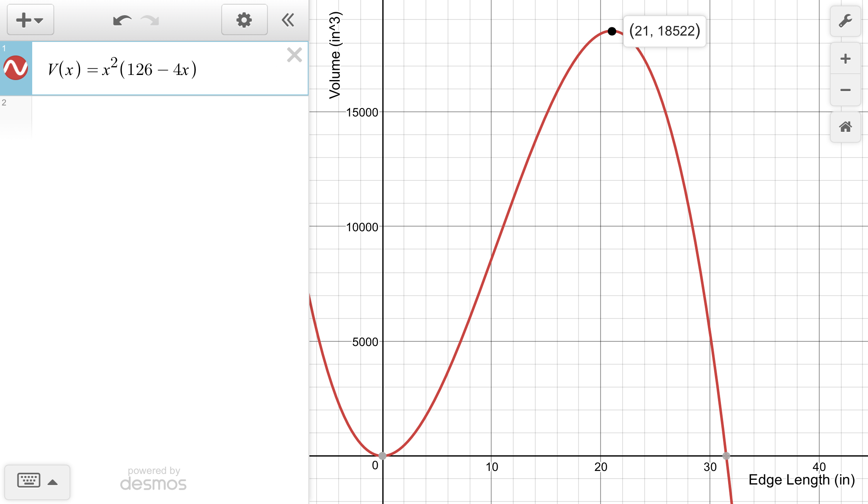Open the powered by desmos link
Screen dimensions: 868x504
point(153,479)
